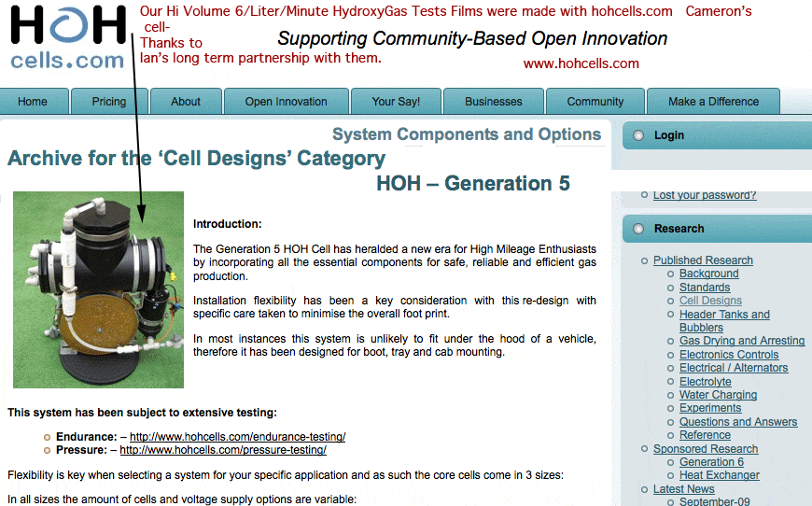812x506 pixels.
Task: Click System Components and Options heading
Action: (x=467, y=134)
